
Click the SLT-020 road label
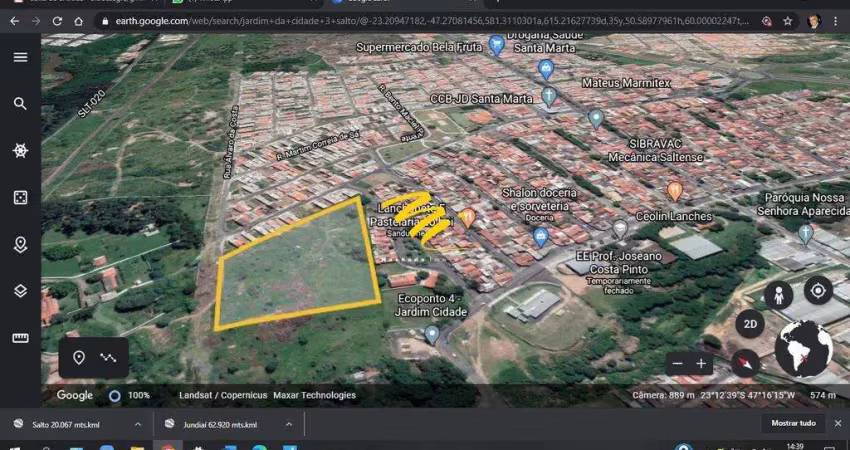point(92,104)
